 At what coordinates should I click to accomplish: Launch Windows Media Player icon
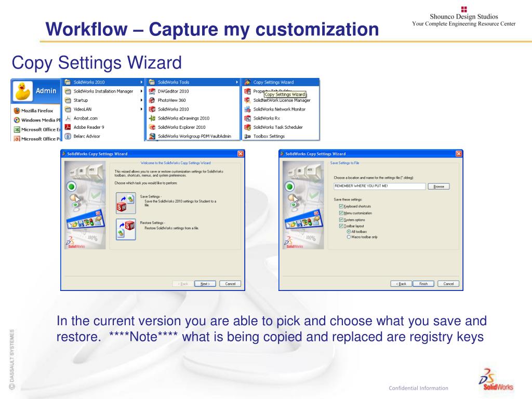pyautogui.click(x=17, y=120)
